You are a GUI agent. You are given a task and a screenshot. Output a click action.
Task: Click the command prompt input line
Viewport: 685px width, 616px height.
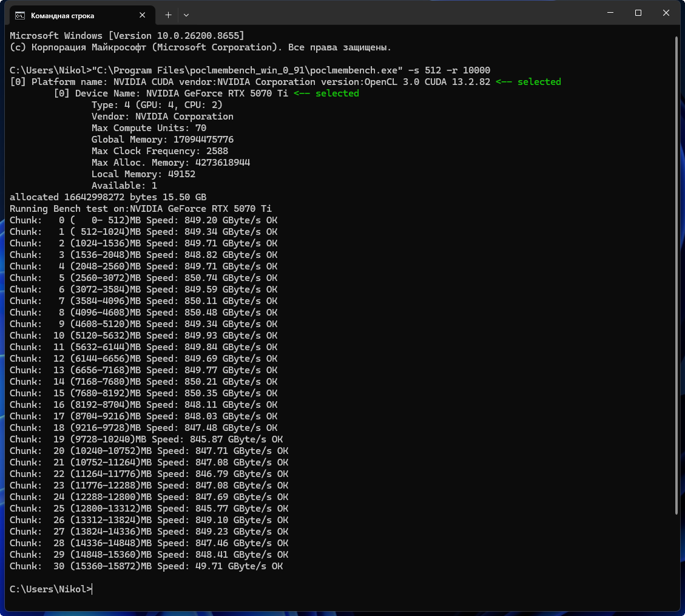pos(51,589)
